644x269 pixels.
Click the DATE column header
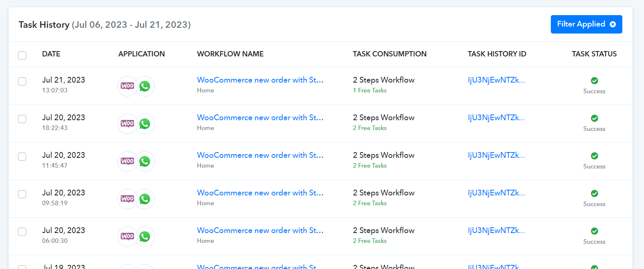(51, 54)
